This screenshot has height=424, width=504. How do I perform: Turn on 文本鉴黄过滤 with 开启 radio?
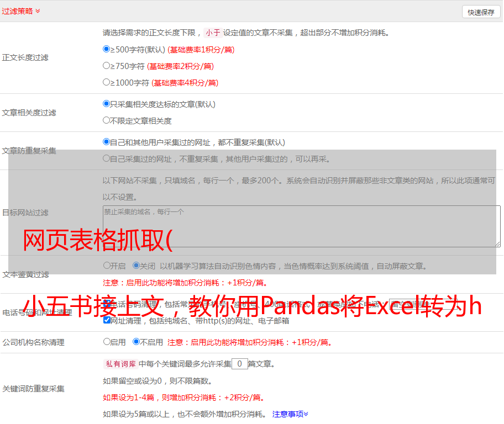(107, 266)
